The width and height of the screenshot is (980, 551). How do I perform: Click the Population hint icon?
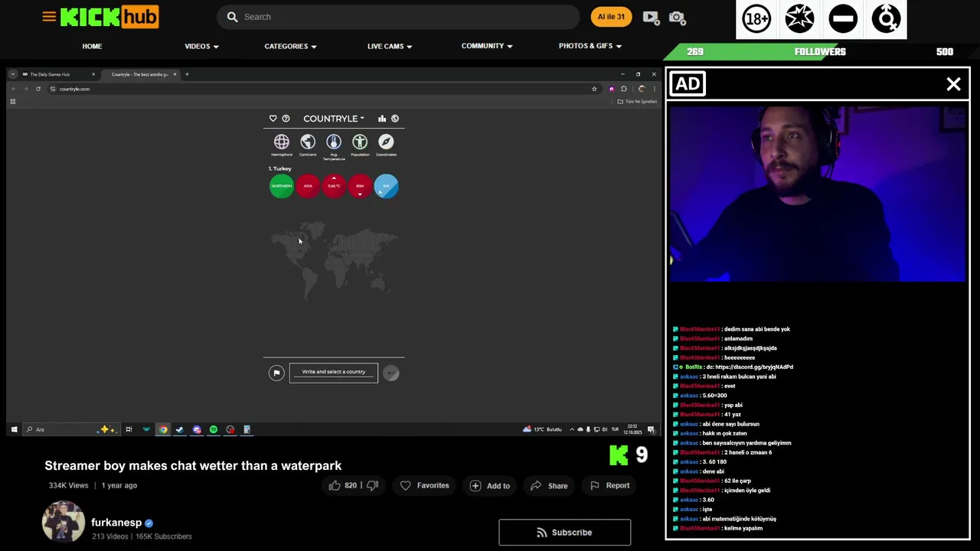tap(360, 142)
